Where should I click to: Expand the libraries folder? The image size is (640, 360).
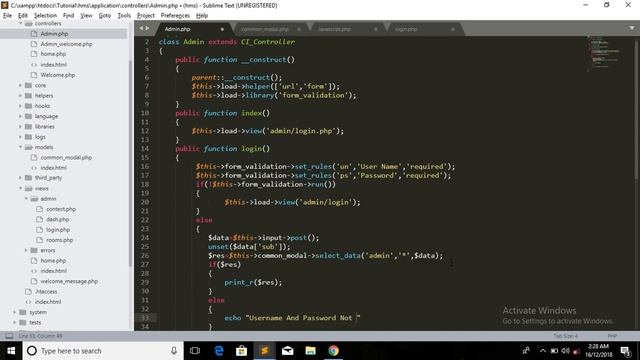[x=20, y=127]
